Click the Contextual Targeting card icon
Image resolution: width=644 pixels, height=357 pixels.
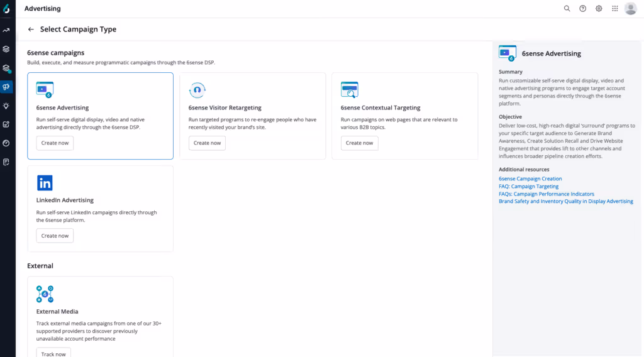click(x=350, y=90)
